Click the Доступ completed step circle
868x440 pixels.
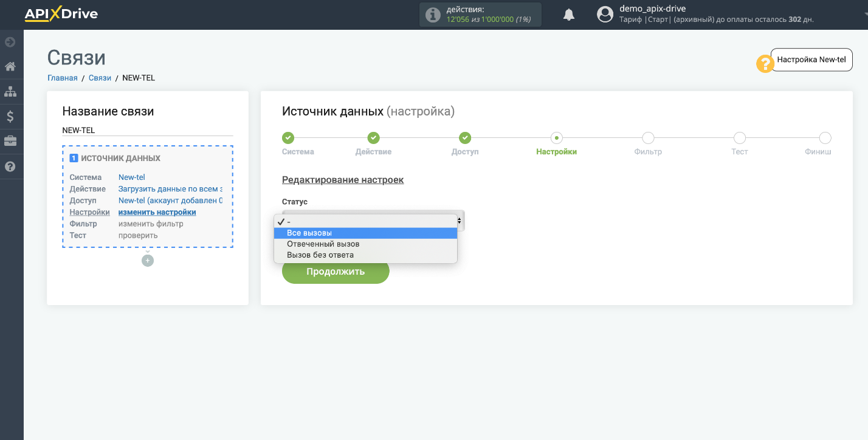click(x=465, y=138)
